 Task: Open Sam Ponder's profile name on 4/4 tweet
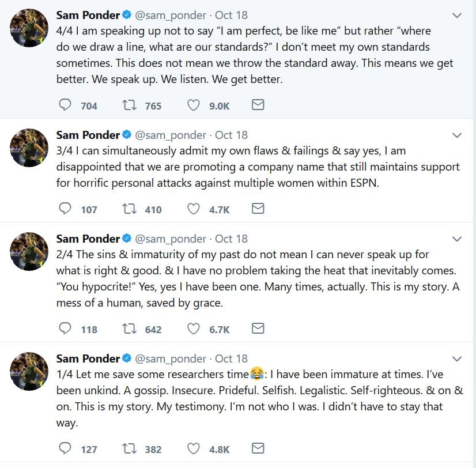88,14
